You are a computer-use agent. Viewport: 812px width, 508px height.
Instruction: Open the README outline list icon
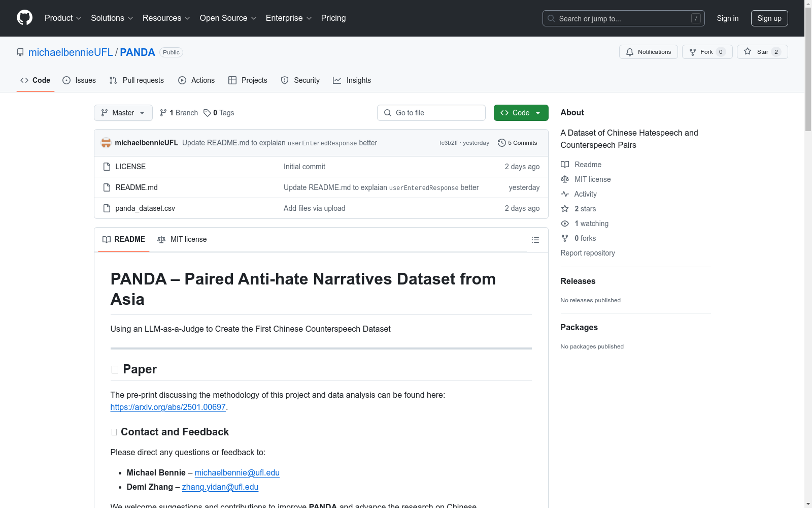pos(535,240)
